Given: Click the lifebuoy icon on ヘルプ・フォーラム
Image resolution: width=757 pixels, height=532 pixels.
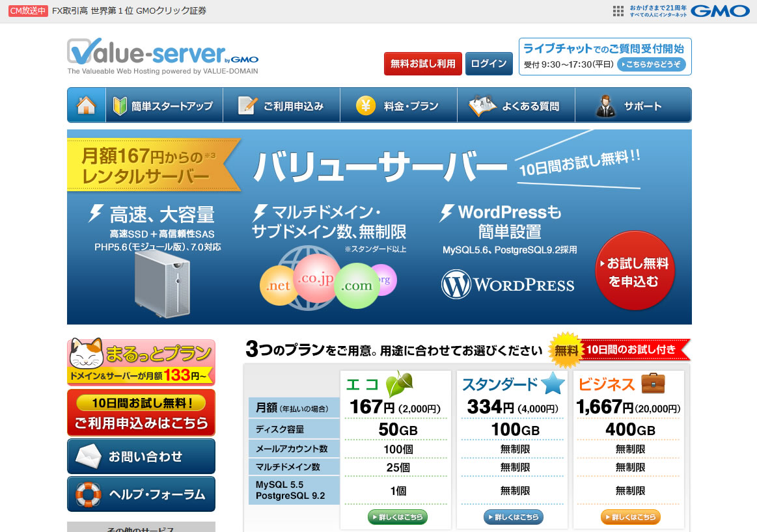Looking at the screenshot, I should coord(89,494).
